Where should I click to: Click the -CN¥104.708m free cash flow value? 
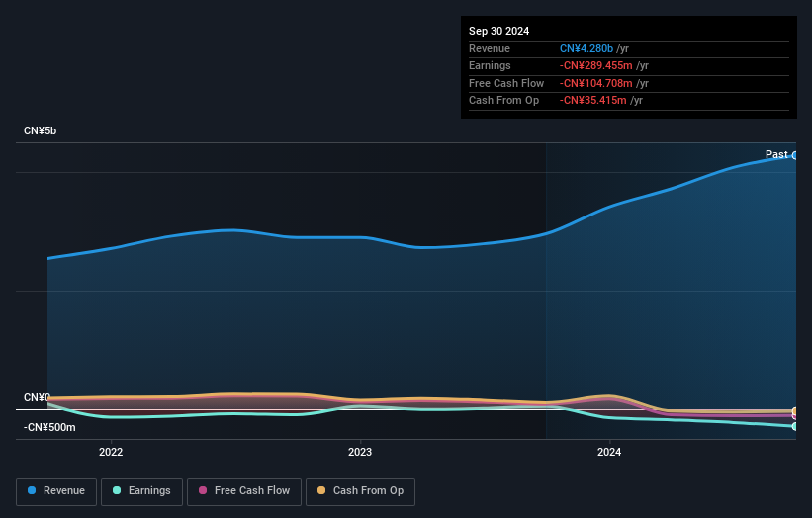[595, 83]
